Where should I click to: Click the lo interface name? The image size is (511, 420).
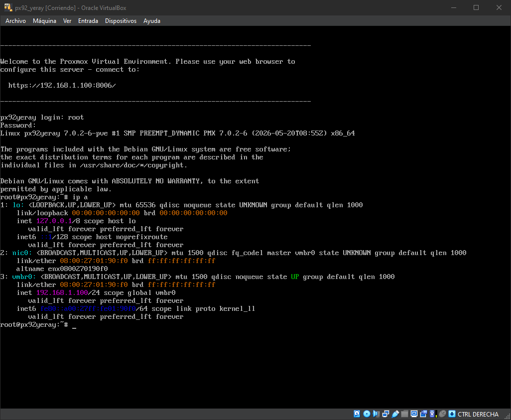coord(18,205)
